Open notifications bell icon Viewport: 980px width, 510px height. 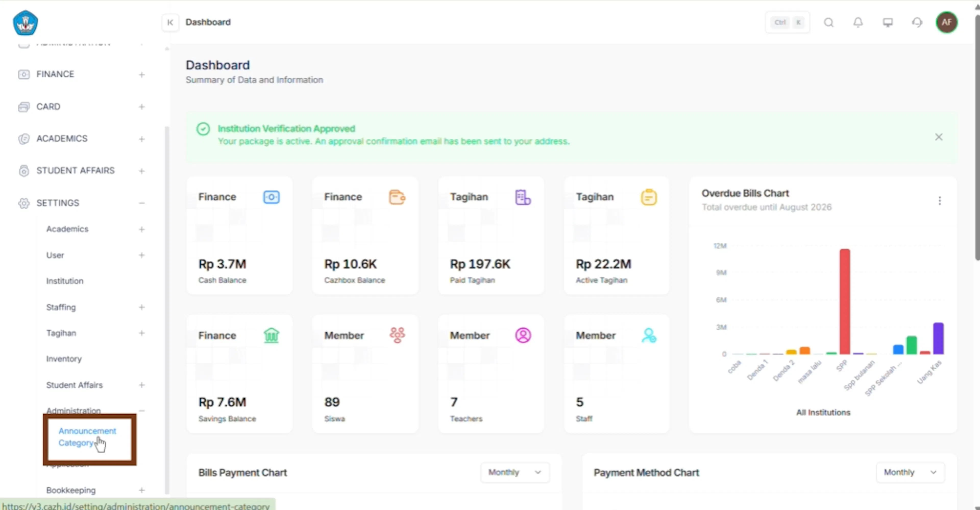[858, 22]
